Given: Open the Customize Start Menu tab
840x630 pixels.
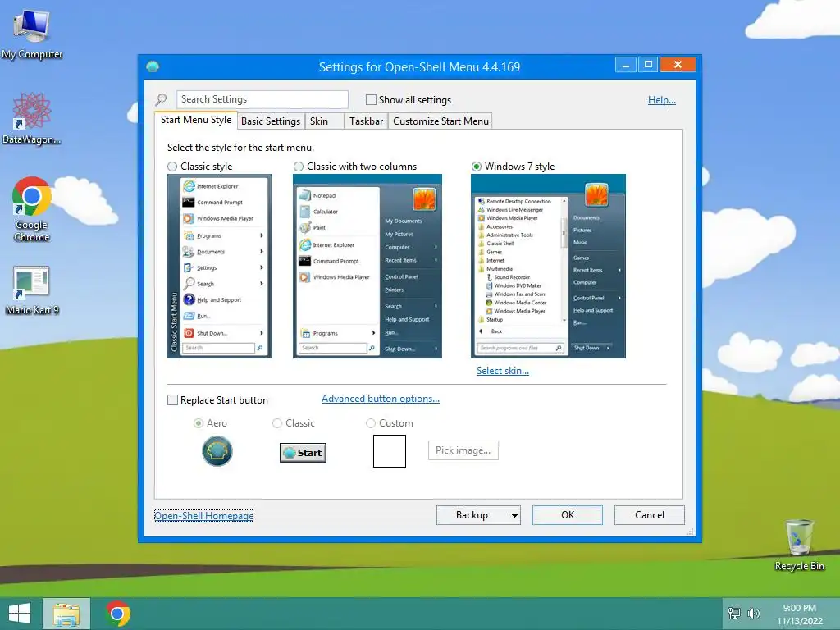Looking at the screenshot, I should coord(441,121).
